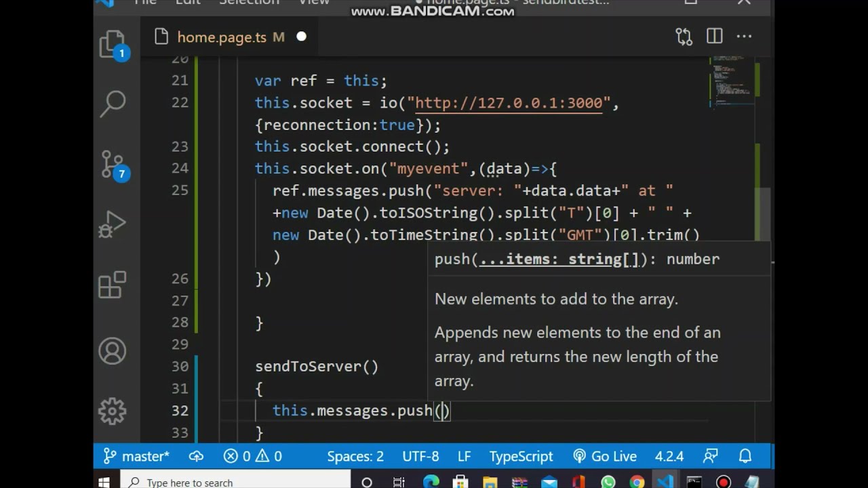868x488 pixels.
Task: Click push signature text in parameter hint
Action: (577, 259)
